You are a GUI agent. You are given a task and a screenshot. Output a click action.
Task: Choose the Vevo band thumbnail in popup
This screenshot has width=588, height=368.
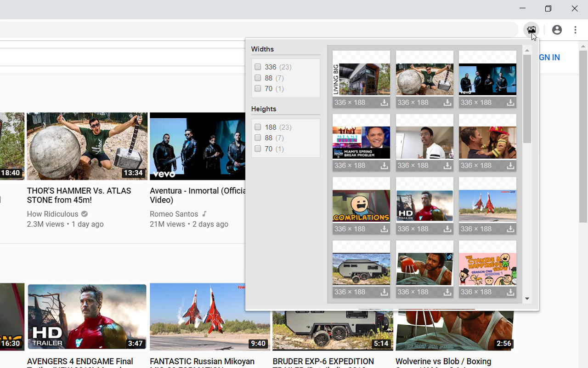pyautogui.click(x=487, y=79)
